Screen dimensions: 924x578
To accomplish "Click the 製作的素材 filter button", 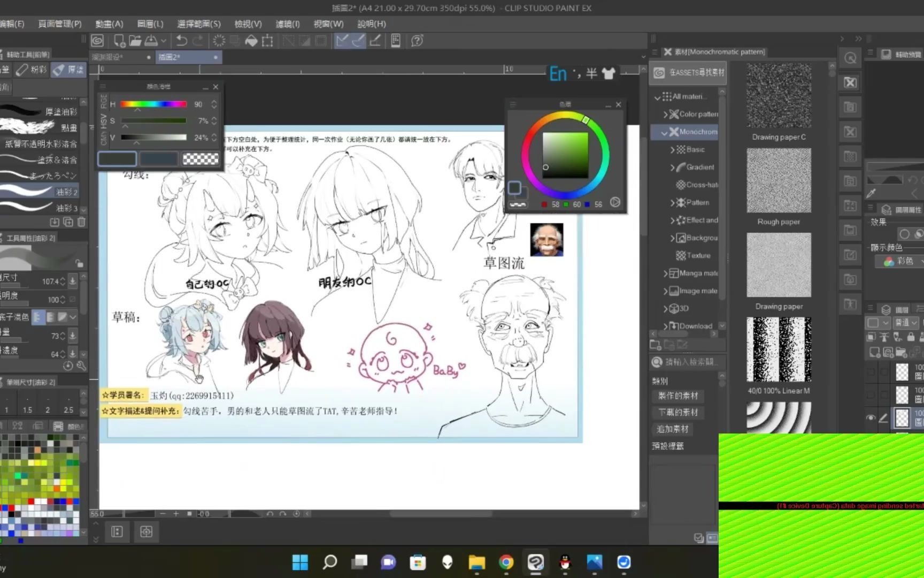I will [678, 396].
